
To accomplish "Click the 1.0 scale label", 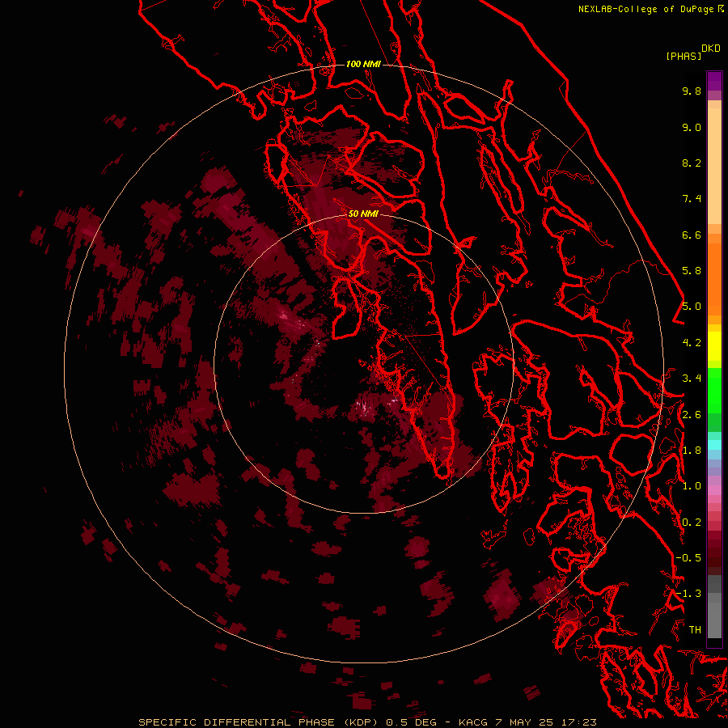I will (x=692, y=486).
